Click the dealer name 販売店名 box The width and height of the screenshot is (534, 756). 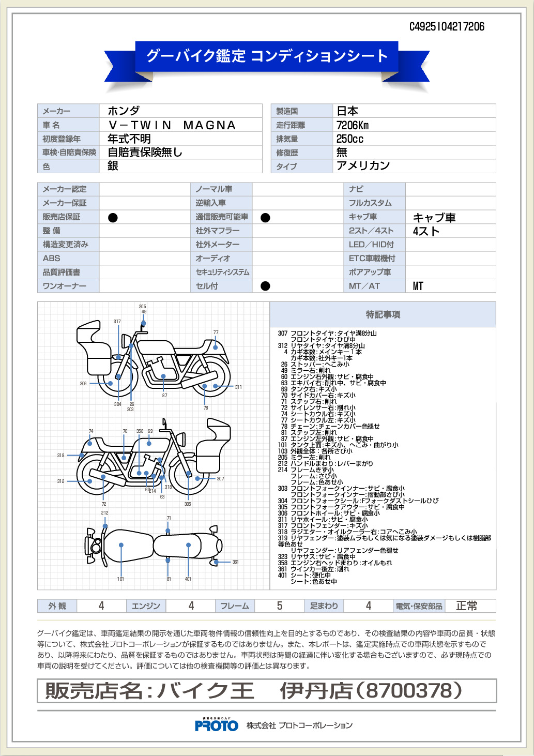pos(267,691)
